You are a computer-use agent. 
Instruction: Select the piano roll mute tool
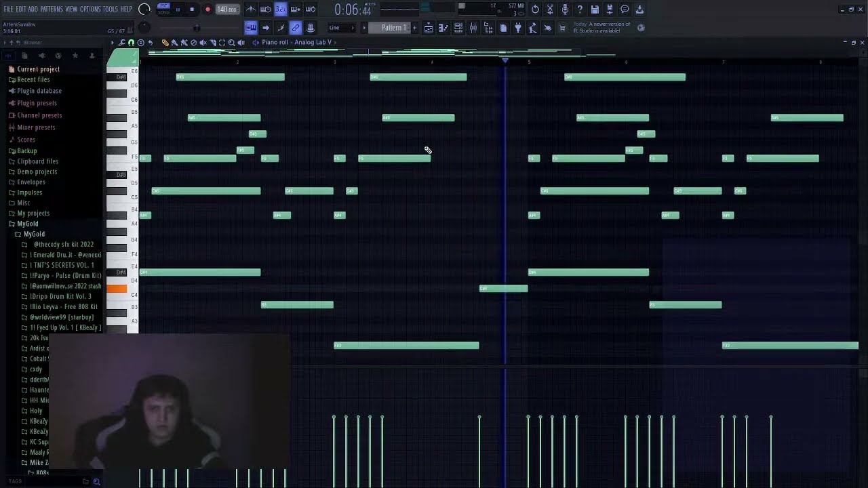pyautogui.click(x=203, y=43)
